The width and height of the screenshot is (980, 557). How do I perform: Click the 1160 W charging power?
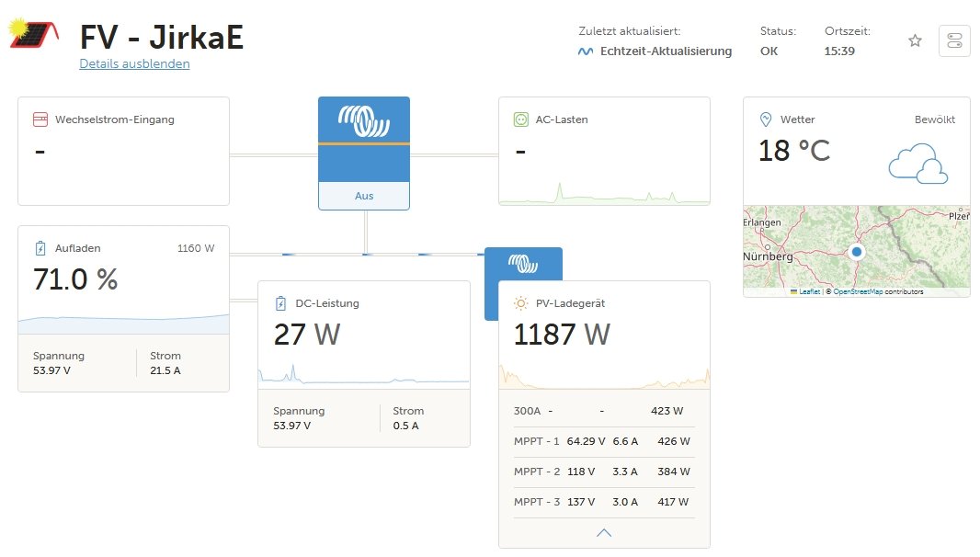tap(196, 248)
